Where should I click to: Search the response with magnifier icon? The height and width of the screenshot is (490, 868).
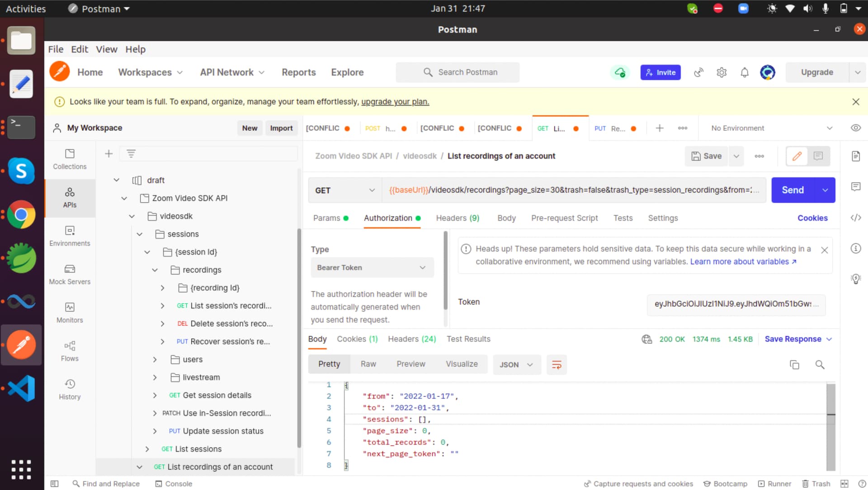[820, 365]
